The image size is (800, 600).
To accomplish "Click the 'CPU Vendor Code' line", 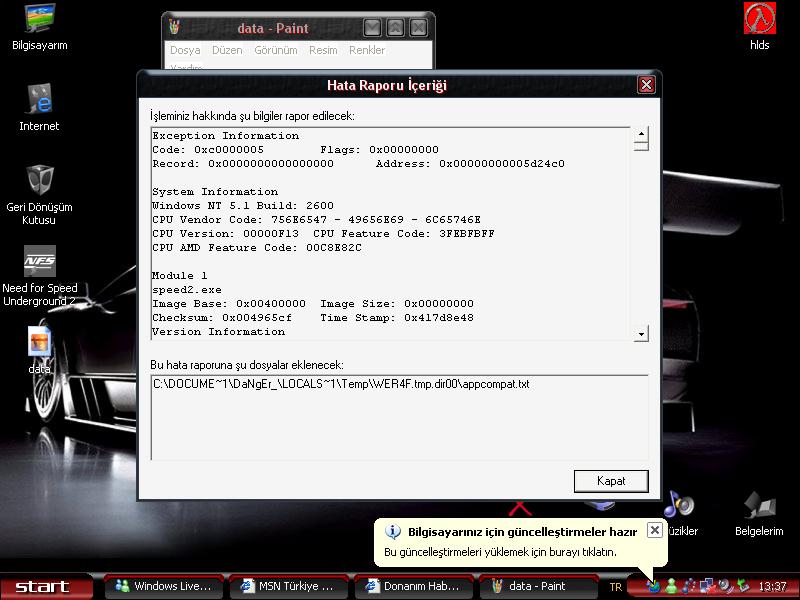I will click(x=316, y=220).
